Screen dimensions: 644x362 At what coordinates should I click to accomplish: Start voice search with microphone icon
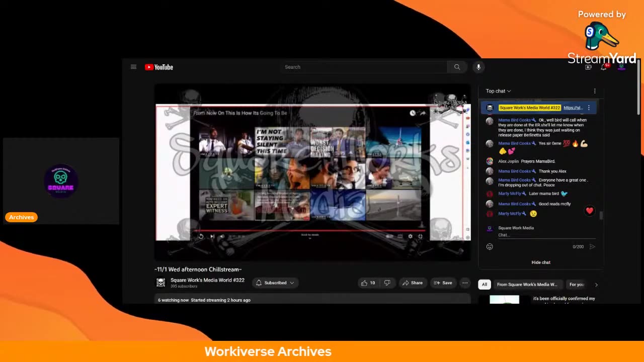tap(478, 67)
